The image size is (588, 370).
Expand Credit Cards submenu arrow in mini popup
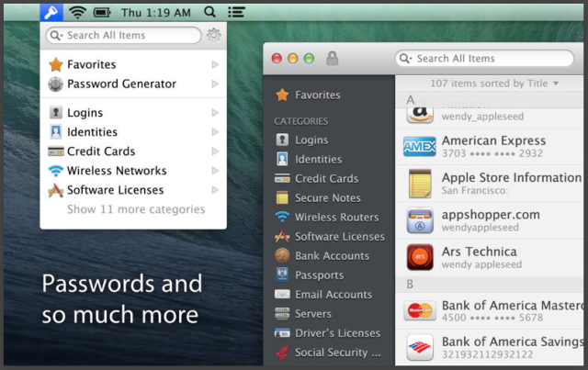pos(215,151)
